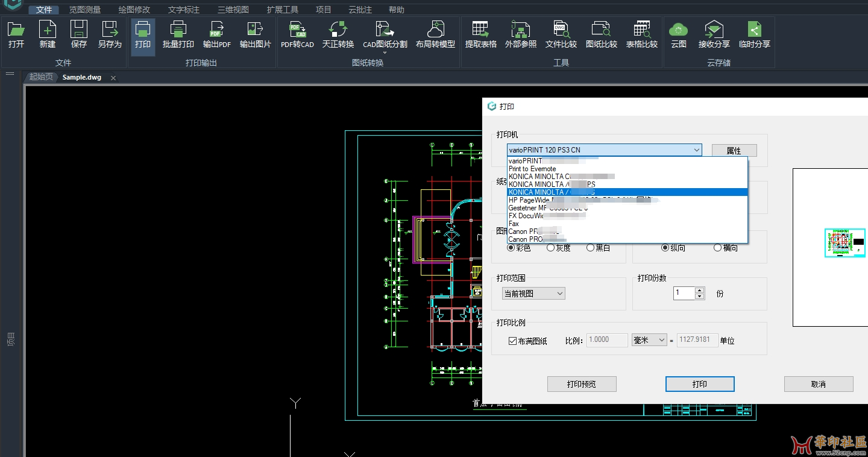Choose Print to Evernote in printer list
868x457 pixels.
[x=627, y=169]
